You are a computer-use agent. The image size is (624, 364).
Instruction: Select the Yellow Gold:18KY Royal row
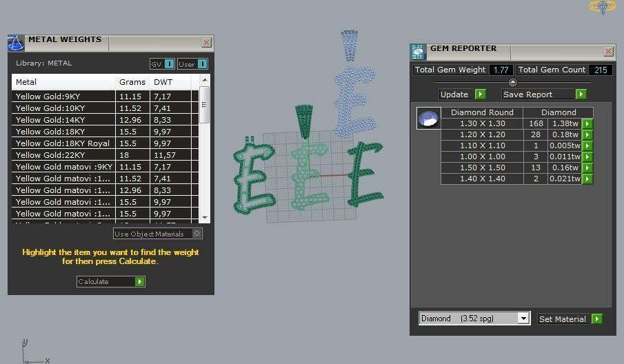coord(105,143)
